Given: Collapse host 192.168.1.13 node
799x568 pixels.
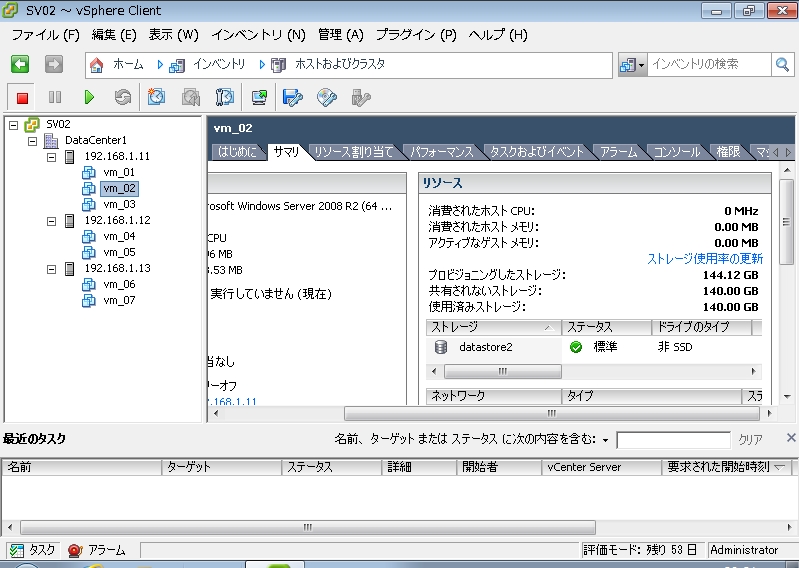Looking at the screenshot, I should coord(51,269).
